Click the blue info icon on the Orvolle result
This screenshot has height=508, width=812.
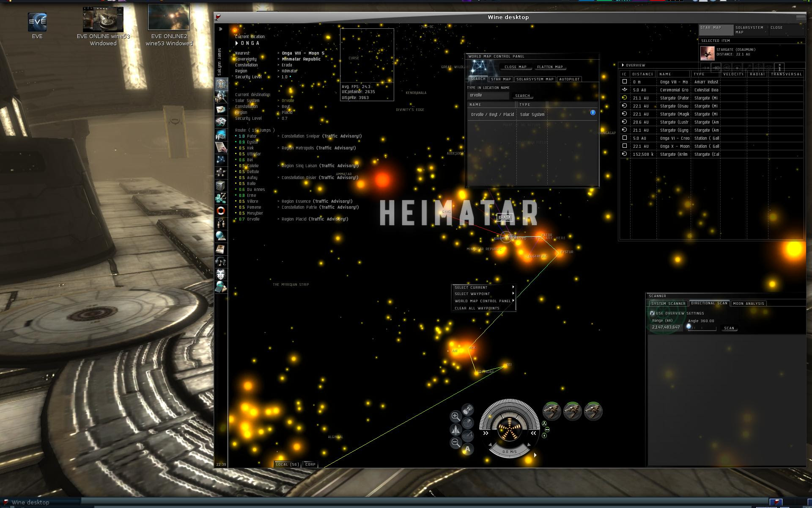593,113
